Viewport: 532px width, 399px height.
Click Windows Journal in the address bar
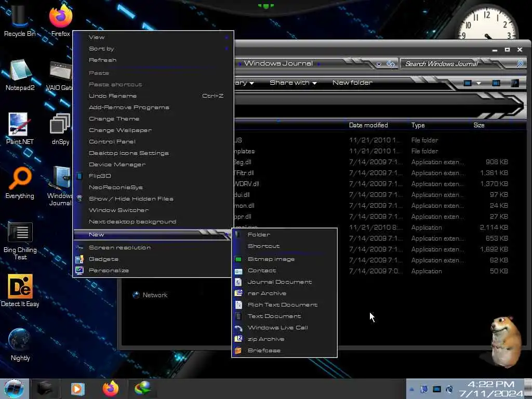pyautogui.click(x=278, y=63)
